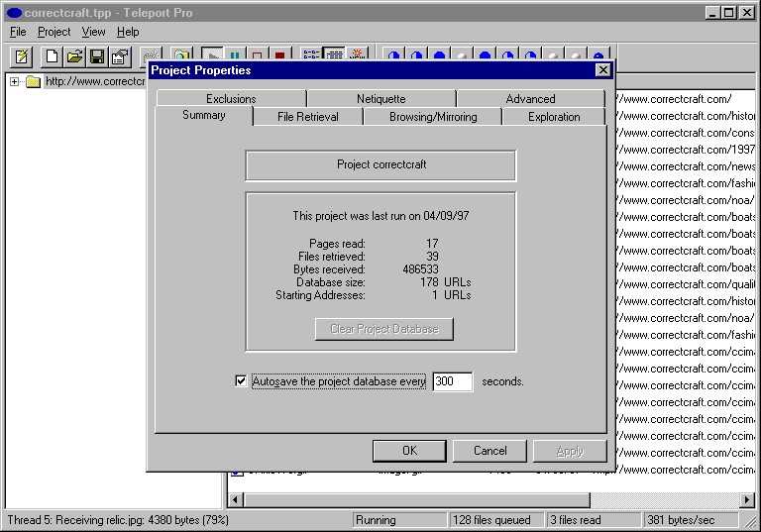The height and width of the screenshot is (532, 761).
Task: Switch to the Netiquette tab
Action: 380,98
